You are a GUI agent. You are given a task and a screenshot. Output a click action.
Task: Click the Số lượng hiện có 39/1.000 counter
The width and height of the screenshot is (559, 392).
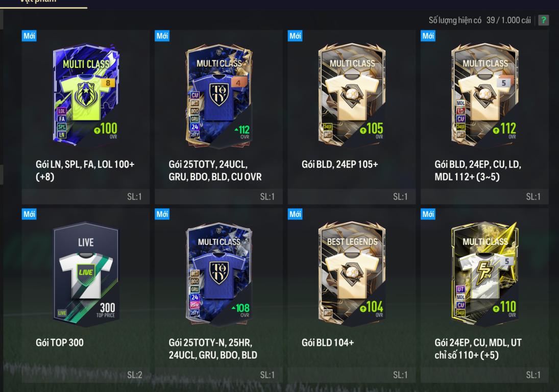[x=479, y=20]
